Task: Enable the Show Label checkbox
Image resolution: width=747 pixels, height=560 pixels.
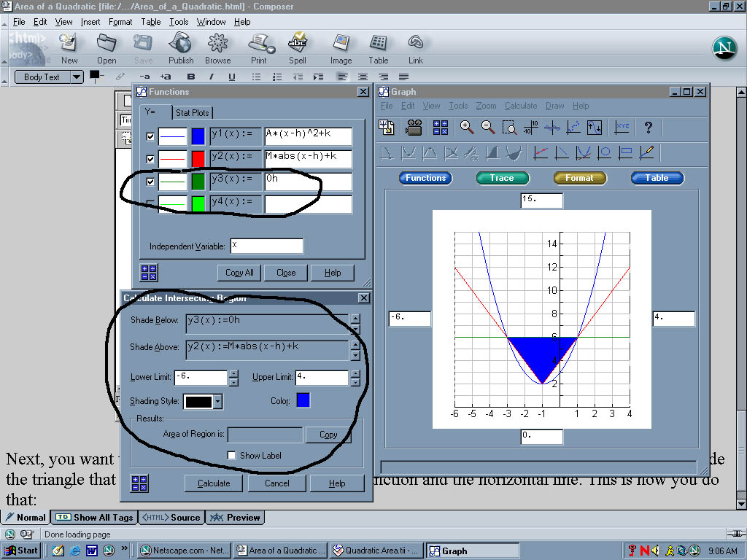Action: 232,456
